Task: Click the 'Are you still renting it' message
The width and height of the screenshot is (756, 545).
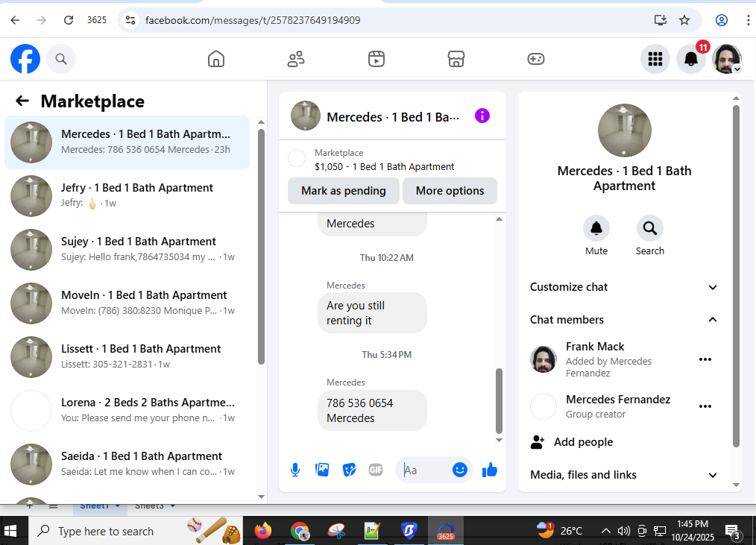Action: point(372,312)
